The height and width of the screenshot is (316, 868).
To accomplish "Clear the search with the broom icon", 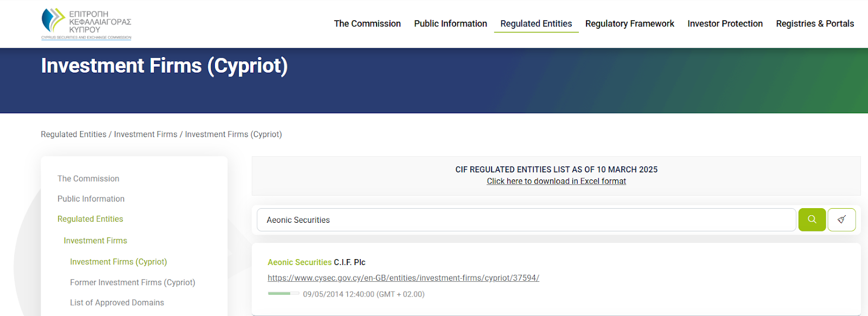I will (841, 220).
